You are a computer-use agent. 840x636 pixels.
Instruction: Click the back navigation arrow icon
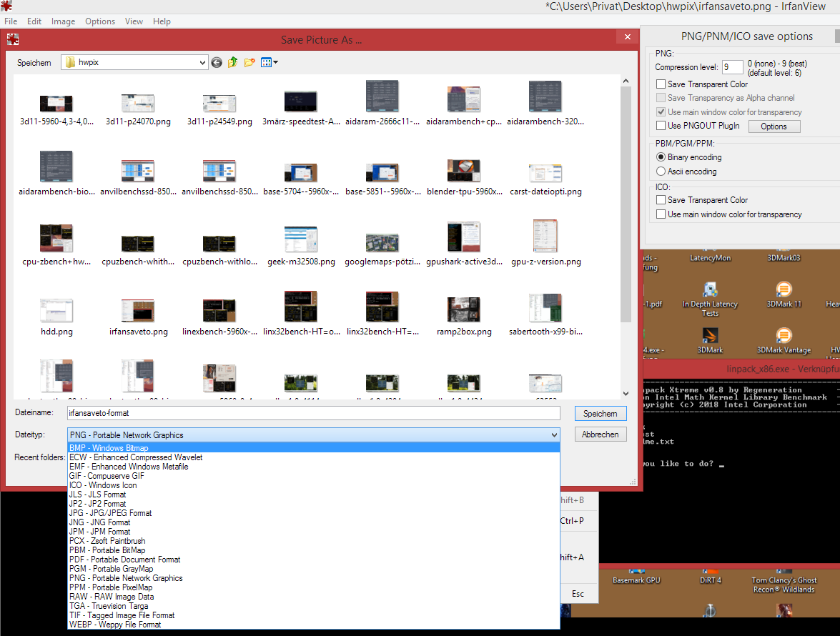(x=217, y=63)
